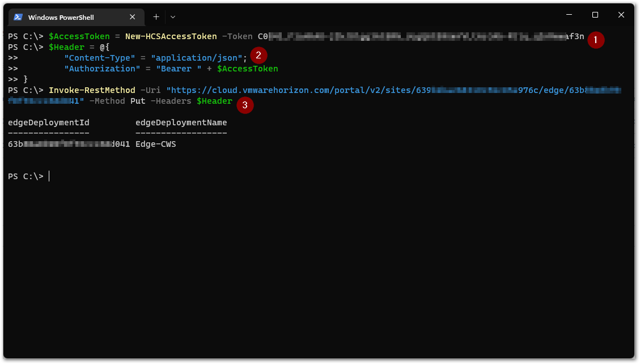Click the Edge-CWS output value
Screen dimensions: 640x364
[155, 144]
